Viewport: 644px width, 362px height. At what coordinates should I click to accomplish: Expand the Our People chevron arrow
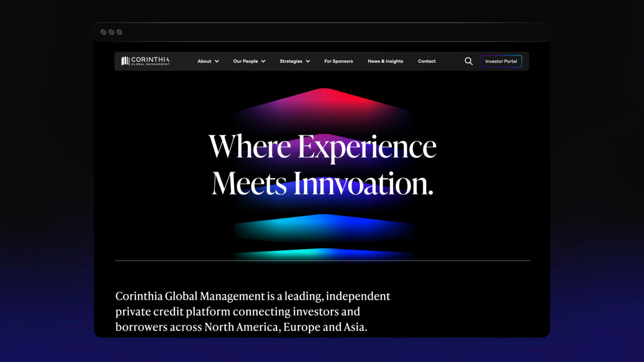click(x=263, y=62)
